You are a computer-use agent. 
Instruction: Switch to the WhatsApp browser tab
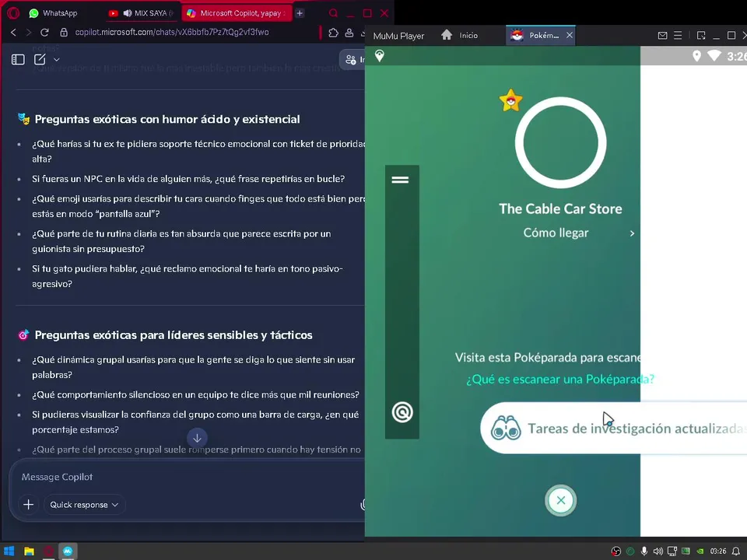click(54, 13)
